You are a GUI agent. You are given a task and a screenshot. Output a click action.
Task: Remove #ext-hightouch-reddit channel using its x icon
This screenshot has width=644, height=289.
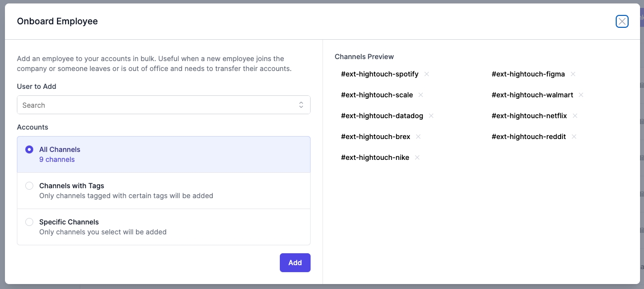pos(574,137)
